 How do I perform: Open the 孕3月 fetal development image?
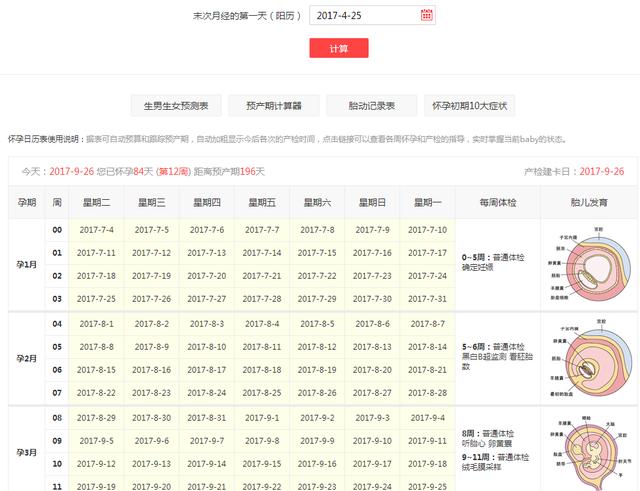pyautogui.click(x=583, y=452)
